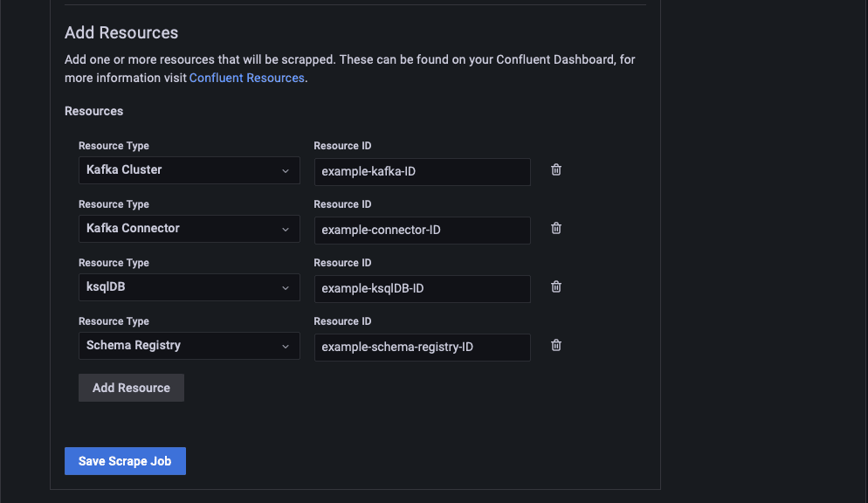Click the chevron arrow next to ksqlDB

click(286, 288)
